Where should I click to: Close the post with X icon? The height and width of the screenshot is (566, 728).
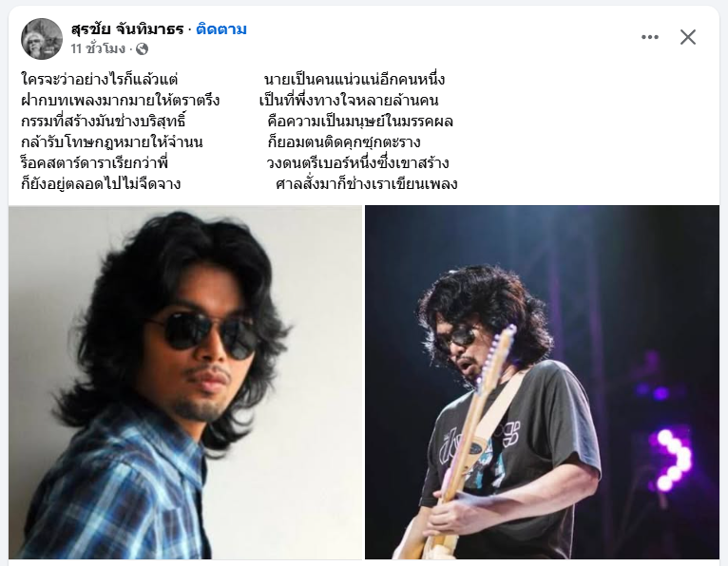tap(687, 37)
